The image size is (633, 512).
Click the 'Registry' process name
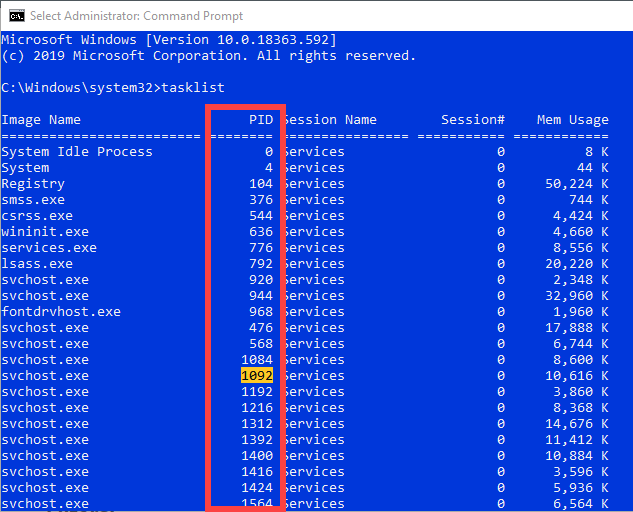[x=33, y=184]
